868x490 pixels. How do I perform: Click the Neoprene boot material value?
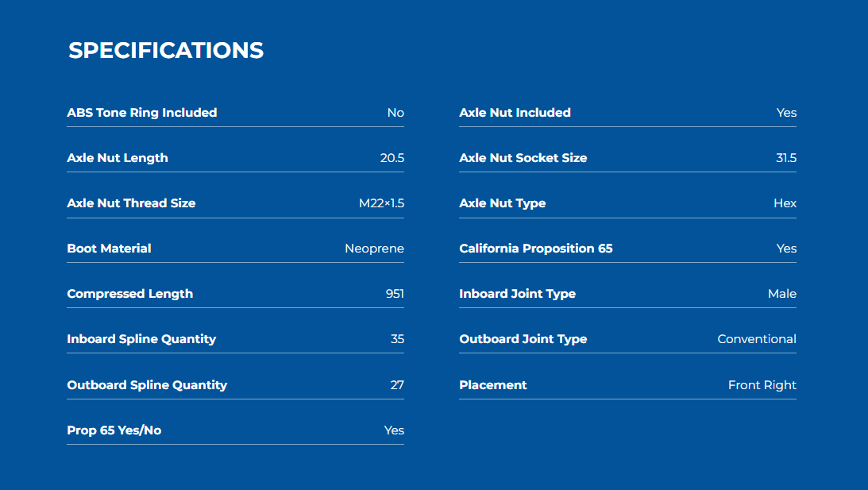pyautogui.click(x=374, y=249)
